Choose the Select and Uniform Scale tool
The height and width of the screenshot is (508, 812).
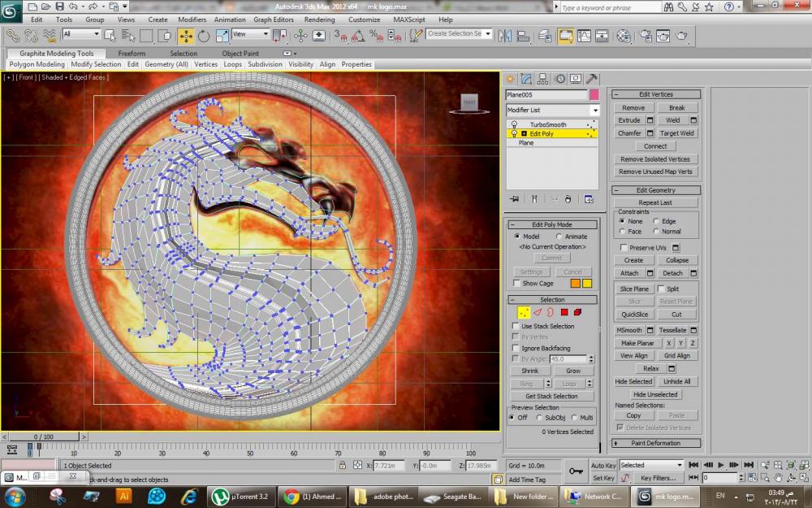(222, 36)
